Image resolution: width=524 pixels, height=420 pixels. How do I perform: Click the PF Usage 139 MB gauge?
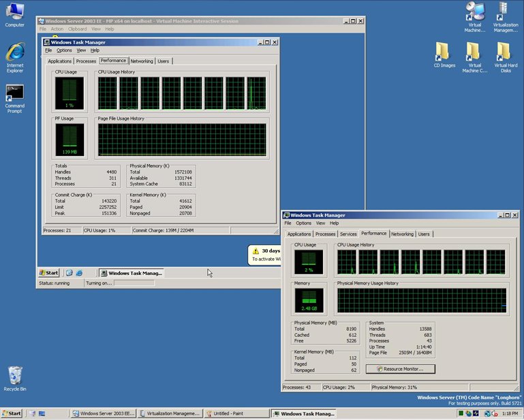(70, 140)
